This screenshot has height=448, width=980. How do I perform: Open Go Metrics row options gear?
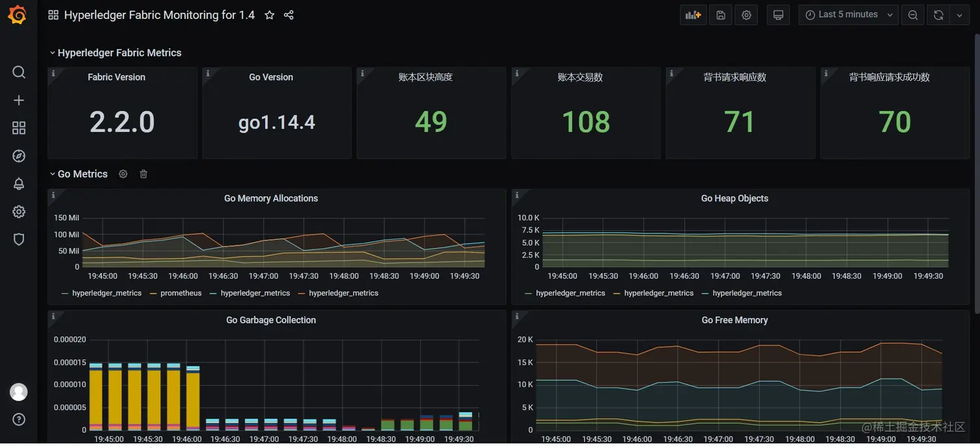[x=123, y=174]
